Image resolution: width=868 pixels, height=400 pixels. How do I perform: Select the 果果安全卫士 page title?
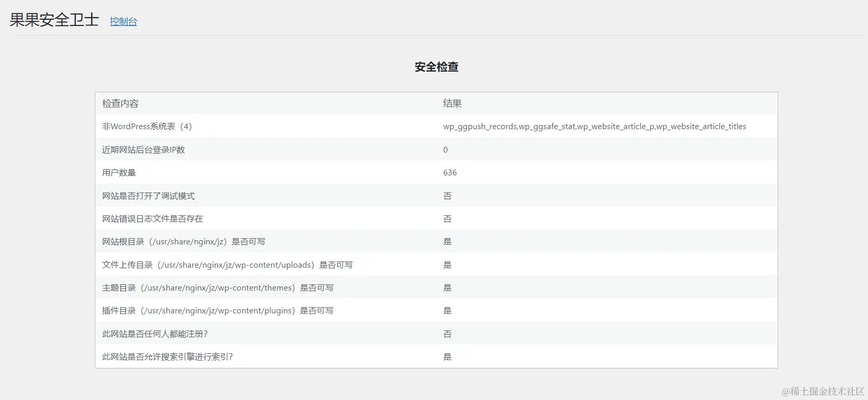[x=54, y=20]
